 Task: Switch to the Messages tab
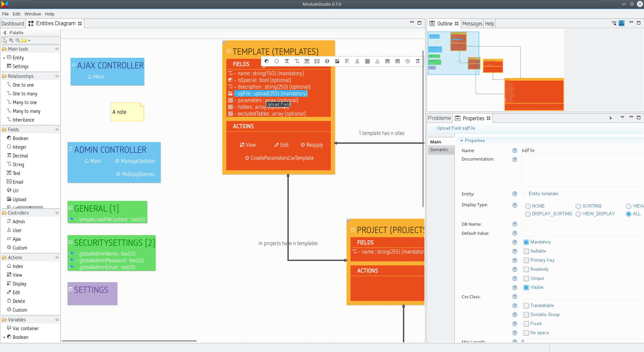pos(472,24)
